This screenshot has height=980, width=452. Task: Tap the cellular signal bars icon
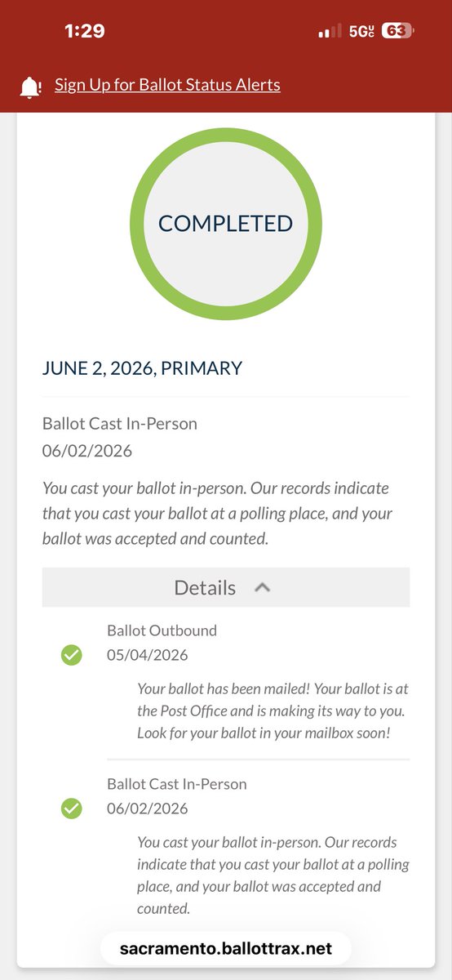pyautogui.click(x=330, y=32)
